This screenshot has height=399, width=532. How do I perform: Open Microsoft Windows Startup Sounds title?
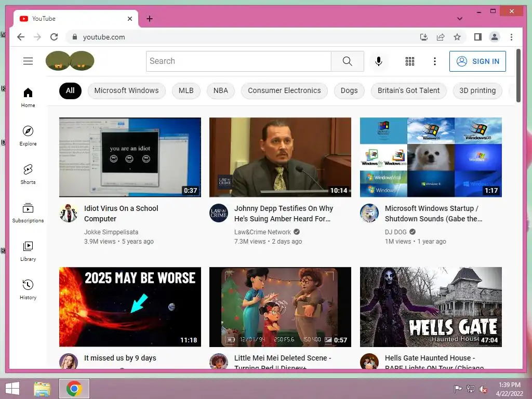pyautogui.click(x=434, y=214)
